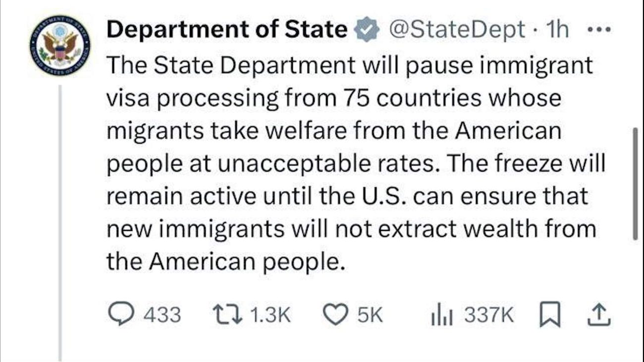644x362 pixels.
Task: Click the 1.3K reposts count
Action: [x=270, y=315]
